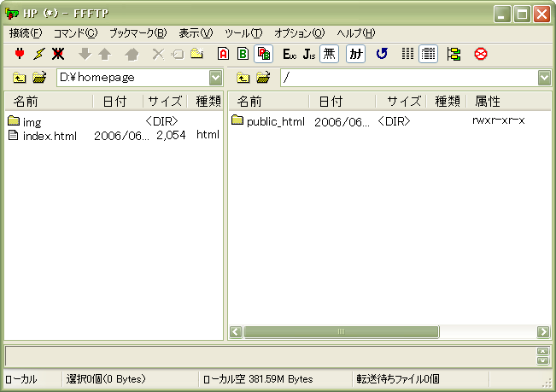The image size is (556, 392).
Task: Open the local folder browse icon
Action: pyautogui.click(x=40, y=78)
